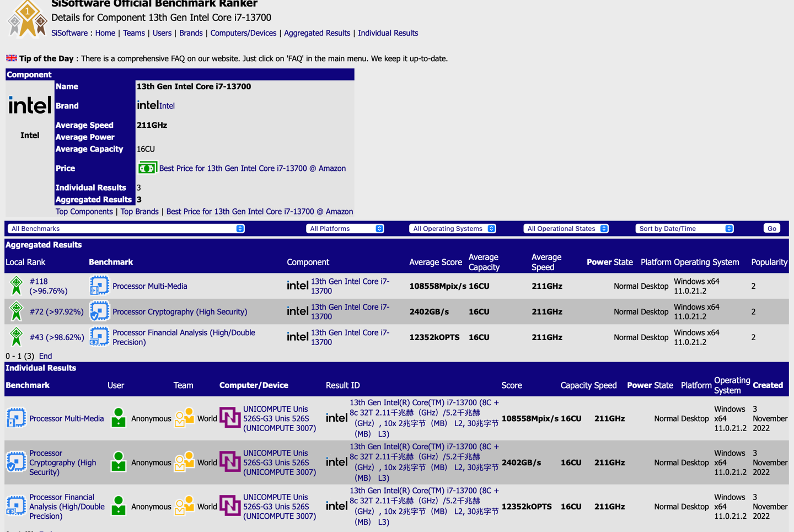Click UNICOMPUTE logo icon in Multi-Media row

[x=230, y=417]
